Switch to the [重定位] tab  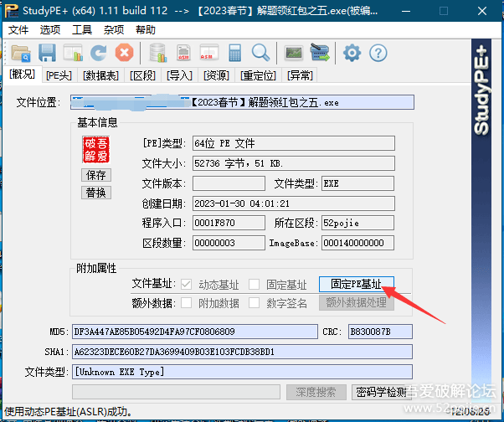point(258,75)
